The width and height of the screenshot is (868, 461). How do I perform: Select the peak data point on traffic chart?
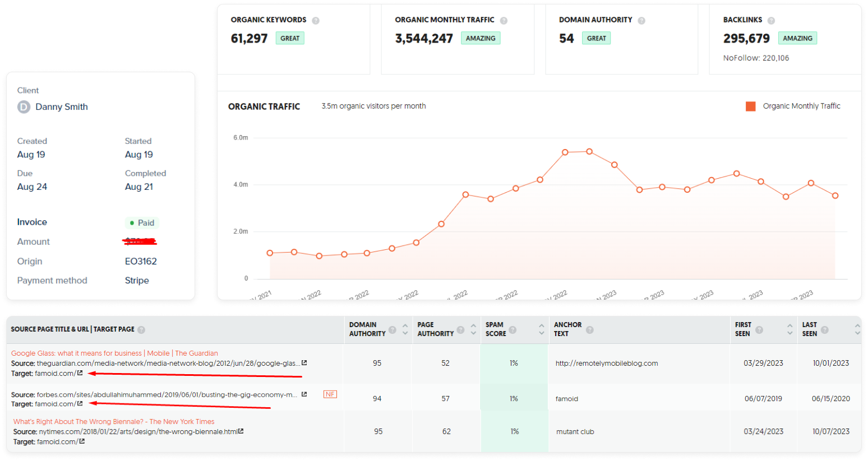(x=589, y=151)
